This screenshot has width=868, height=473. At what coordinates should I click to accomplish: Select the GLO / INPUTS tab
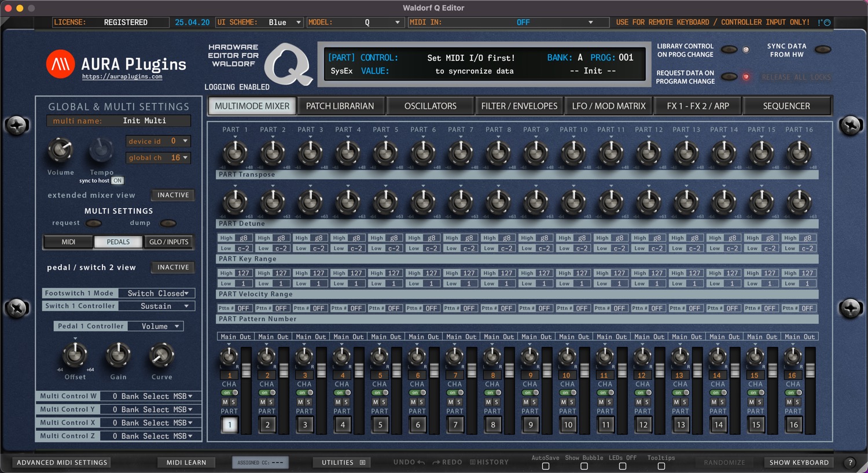(x=169, y=242)
